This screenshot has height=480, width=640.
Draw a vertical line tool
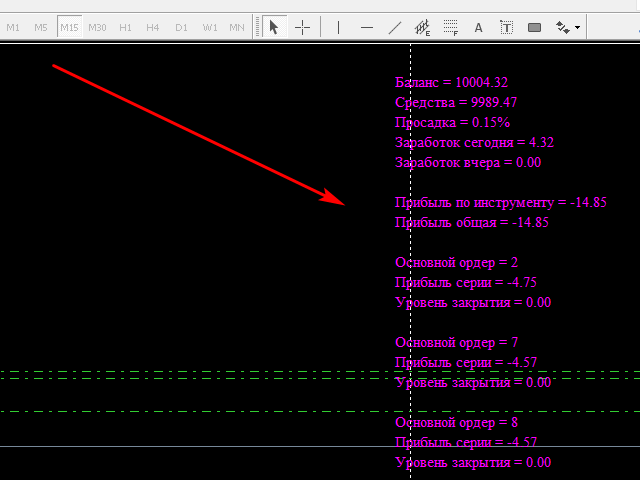(x=338, y=27)
